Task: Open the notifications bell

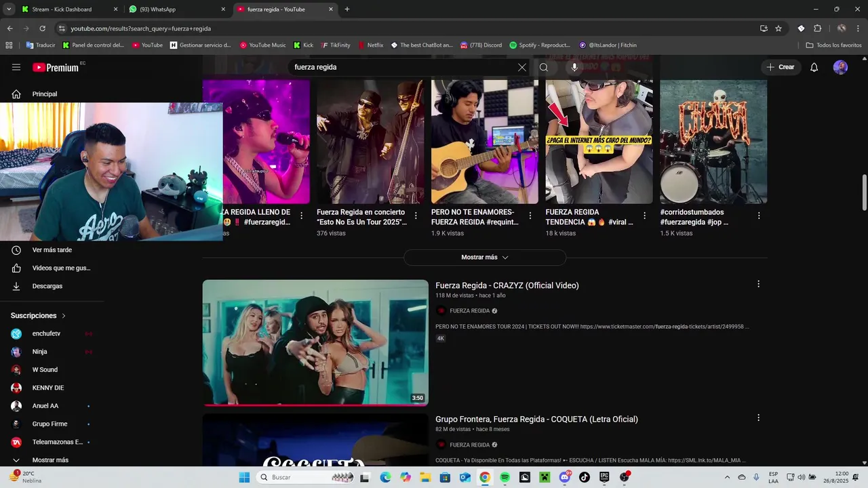Action: [x=814, y=67]
